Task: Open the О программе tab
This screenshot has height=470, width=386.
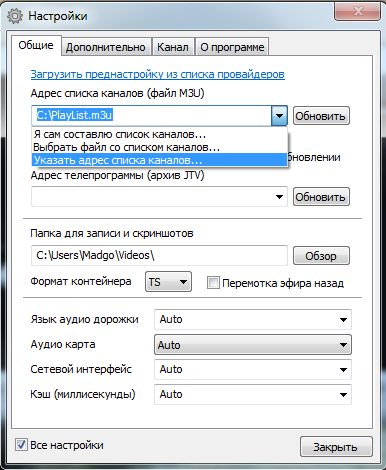Action: click(x=232, y=47)
